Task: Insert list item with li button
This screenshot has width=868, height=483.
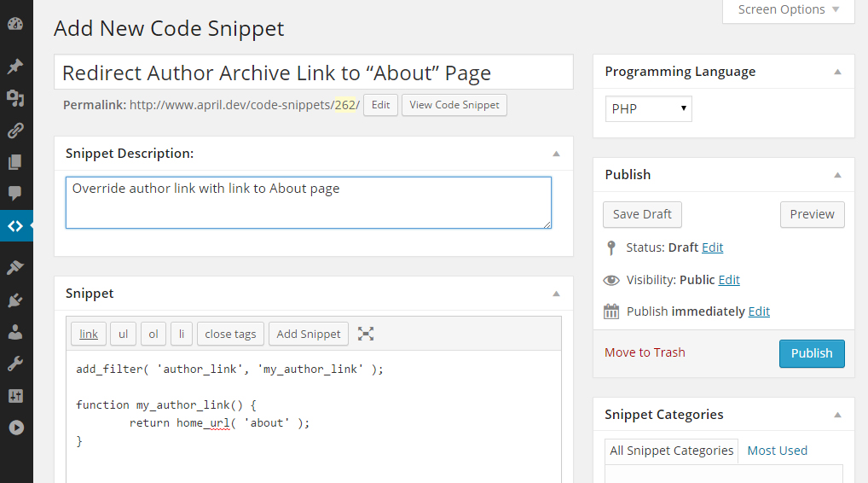Action: pyautogui.click(x=182, y=334)
